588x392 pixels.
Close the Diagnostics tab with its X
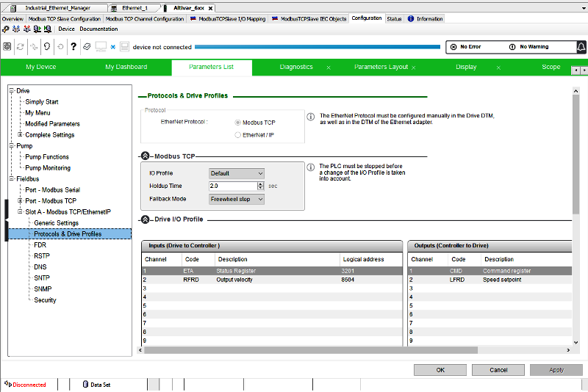[x=329, y=68]
